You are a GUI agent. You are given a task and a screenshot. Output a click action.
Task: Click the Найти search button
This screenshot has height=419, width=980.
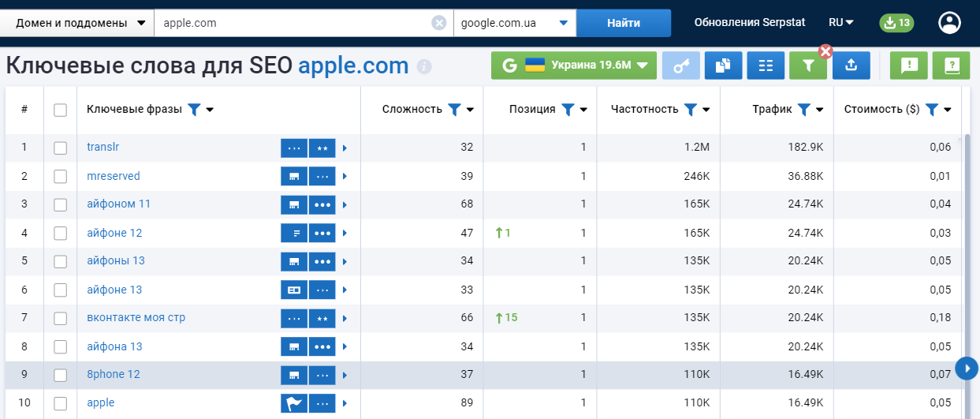[x=624, y=23]
